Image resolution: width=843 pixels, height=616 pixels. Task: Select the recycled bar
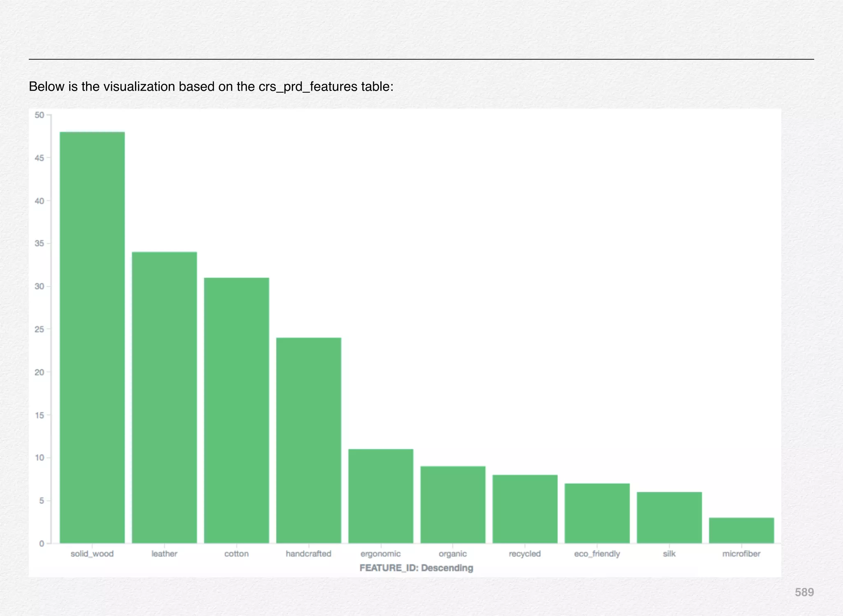coord(525,509)
